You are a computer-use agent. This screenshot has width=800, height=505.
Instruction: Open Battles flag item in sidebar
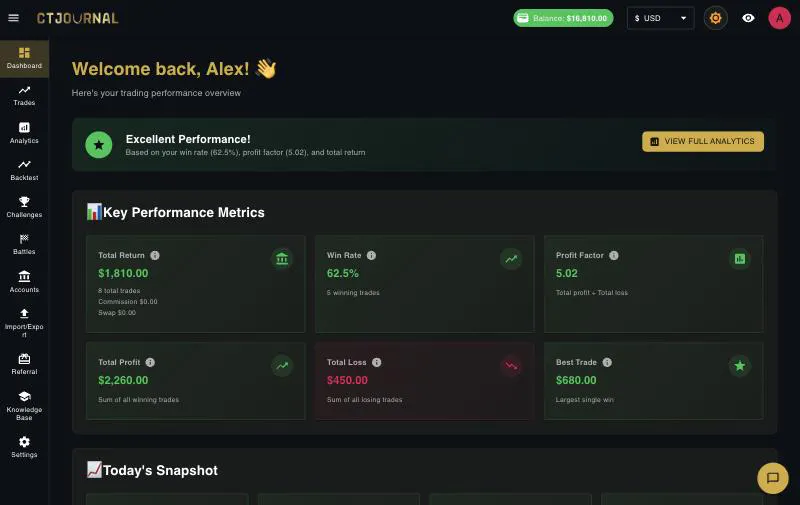pos(24,245)
